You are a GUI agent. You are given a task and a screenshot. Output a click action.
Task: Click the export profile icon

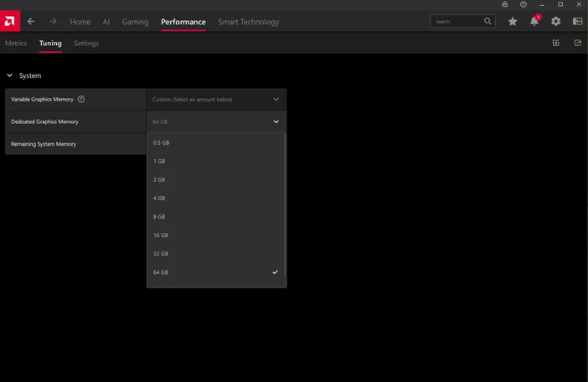point(577,43)
